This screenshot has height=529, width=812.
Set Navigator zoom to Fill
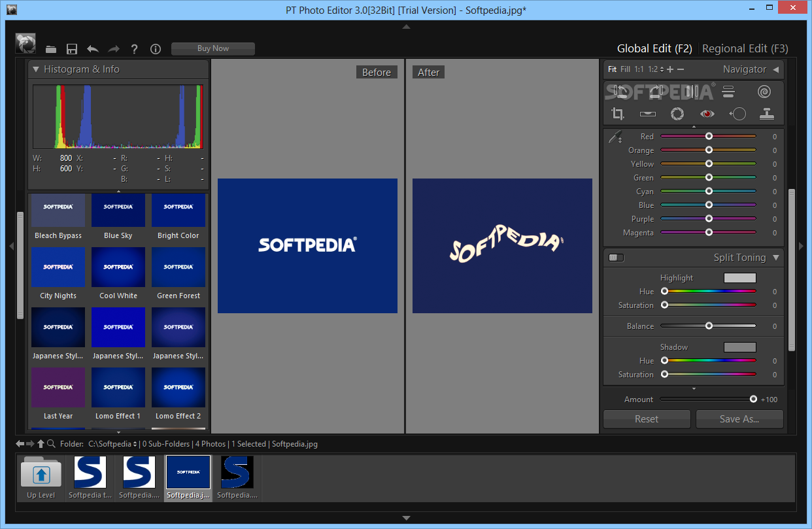[x=626, y=69]
